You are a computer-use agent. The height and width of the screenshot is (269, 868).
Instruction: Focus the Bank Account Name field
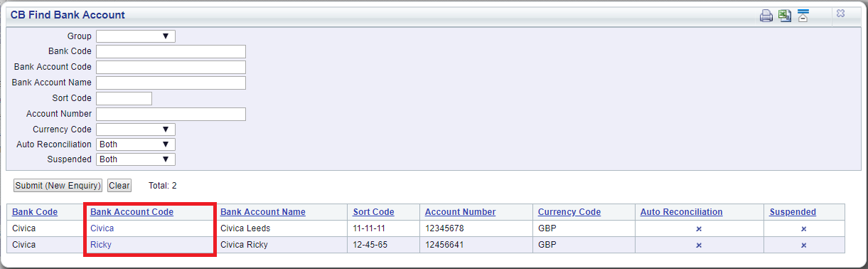(x=171, y=83)
